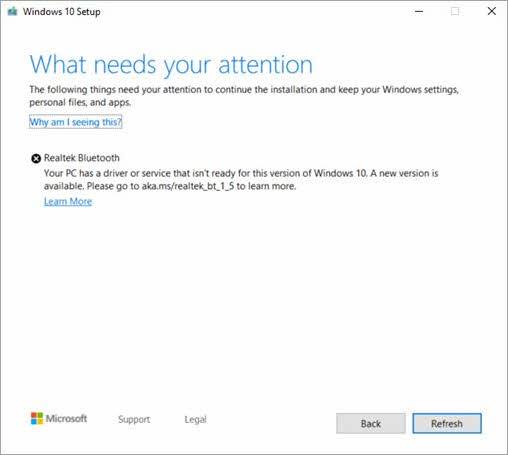The image size is (508, 455).
Task: Click the Microsoft wordmark text
Action: [x=66, y=418]
